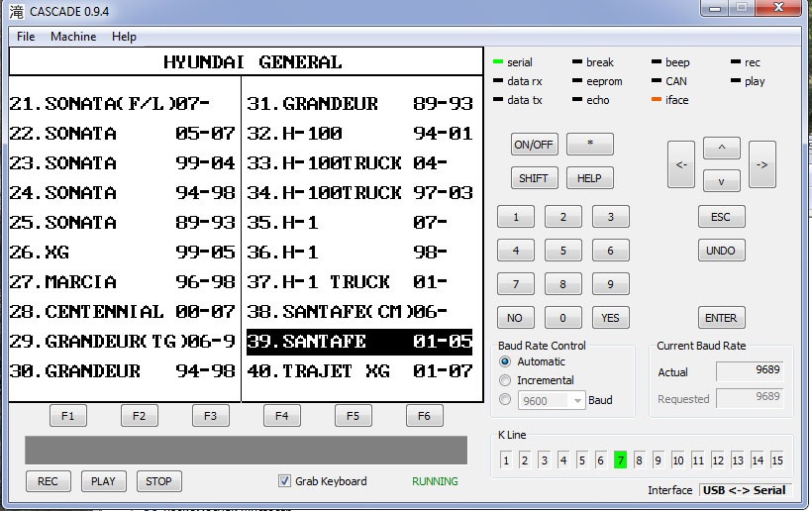The width and height of the screenshot is (812, 511).
Task: Open the Help menu
Action: 124,37
